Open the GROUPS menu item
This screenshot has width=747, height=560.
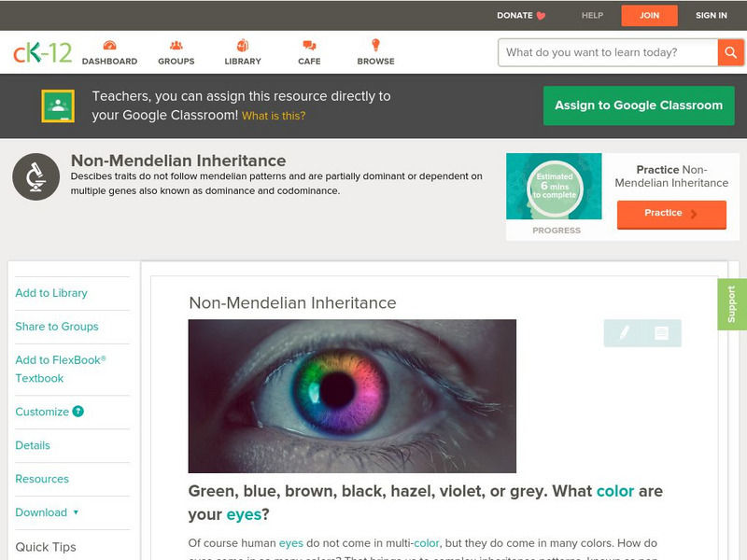(x=176, y=62)
